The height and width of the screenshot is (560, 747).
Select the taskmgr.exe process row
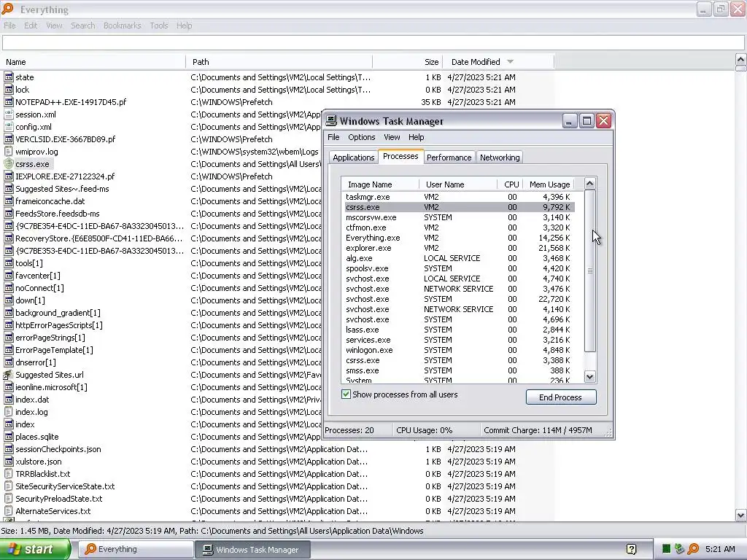[x=460, y=197]
